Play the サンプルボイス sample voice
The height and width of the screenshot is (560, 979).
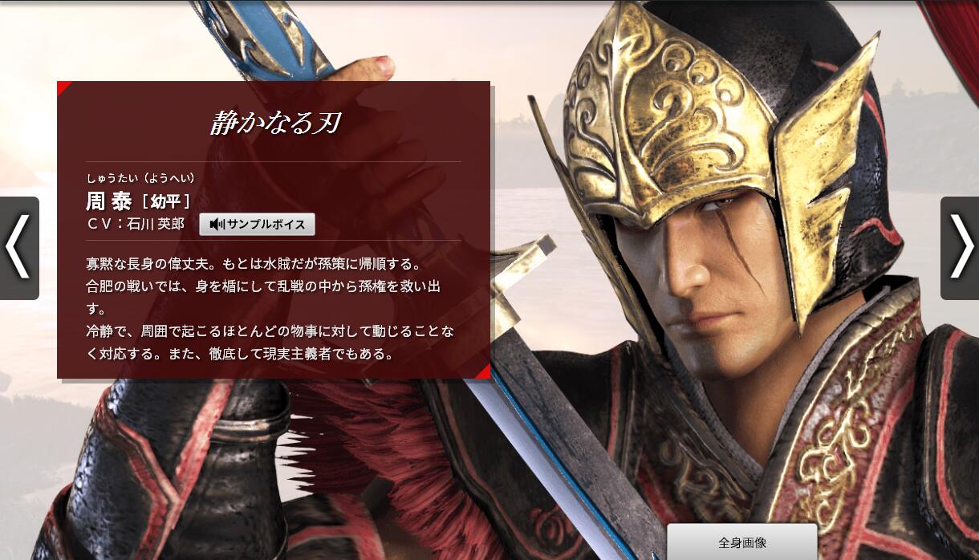pos(257,225)
